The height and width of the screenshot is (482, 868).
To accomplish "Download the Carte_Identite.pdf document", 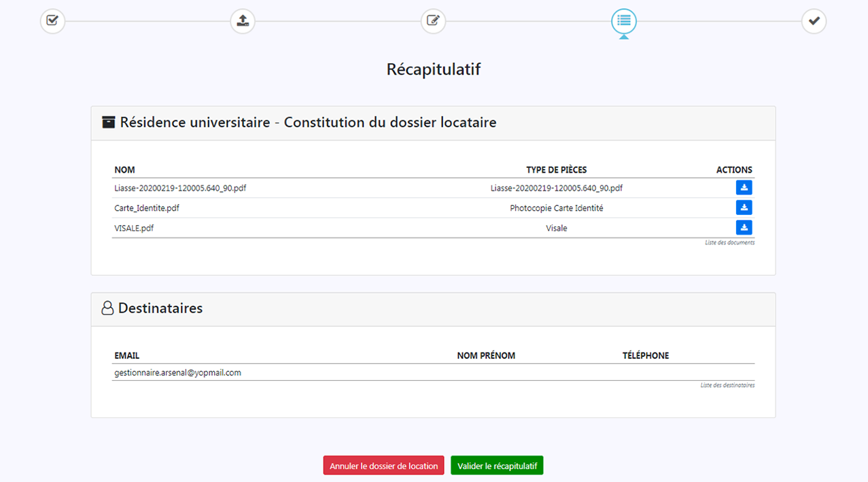I will [x=744, y=208].
